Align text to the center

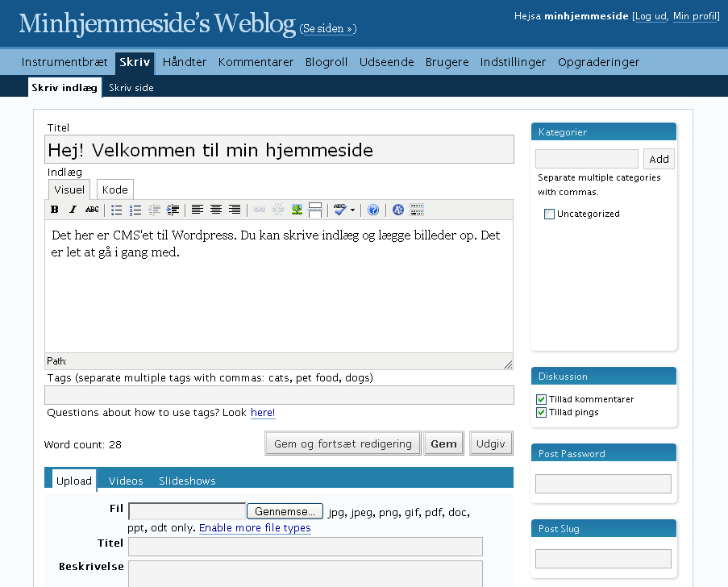point(216,210)
